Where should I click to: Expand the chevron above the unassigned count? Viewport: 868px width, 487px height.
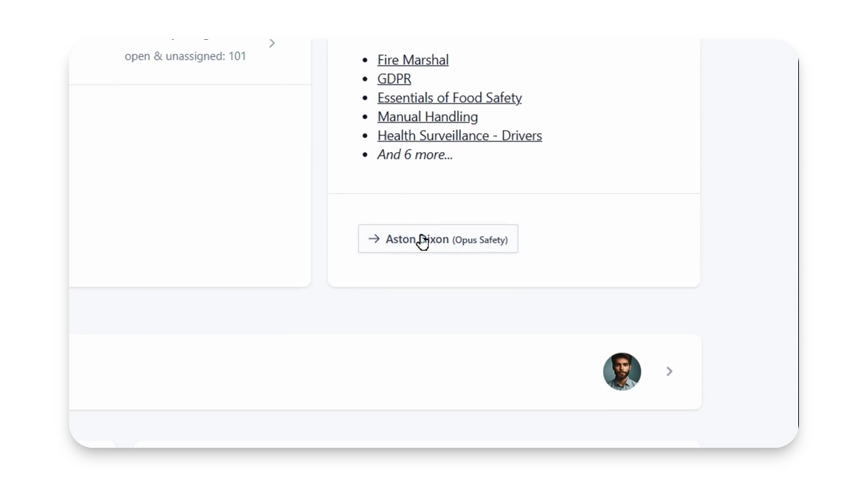[x=272, y=44]
